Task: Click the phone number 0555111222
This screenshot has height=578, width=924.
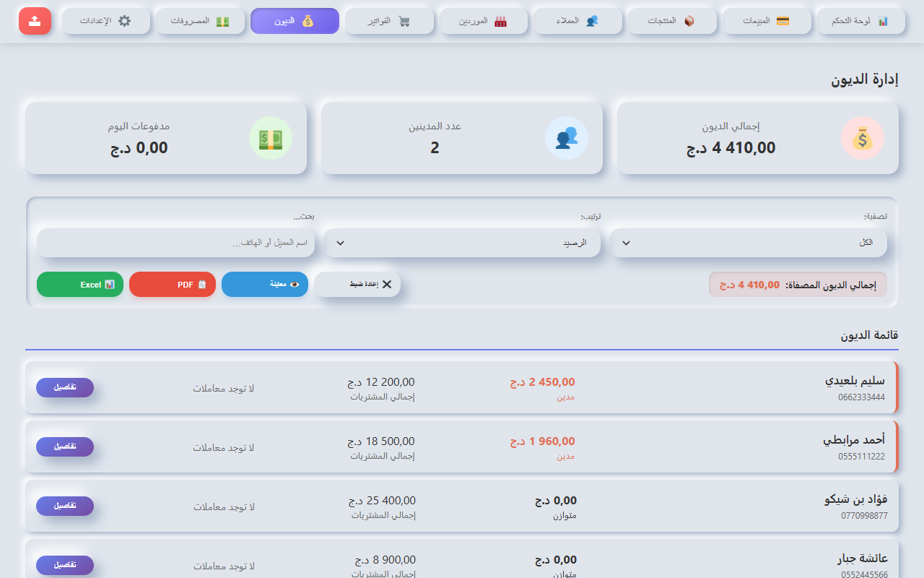Action: tap(861, 457)
